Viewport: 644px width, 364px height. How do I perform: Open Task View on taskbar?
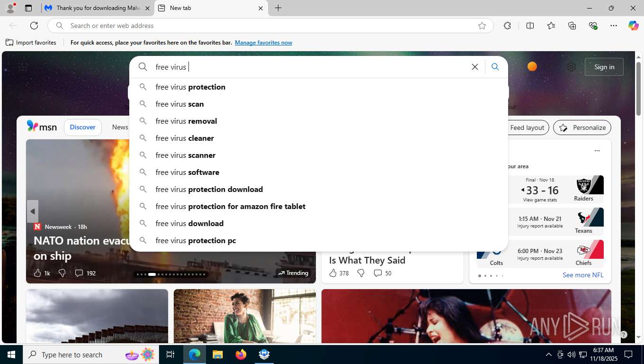pyautogui.click(x=170, y=355)
